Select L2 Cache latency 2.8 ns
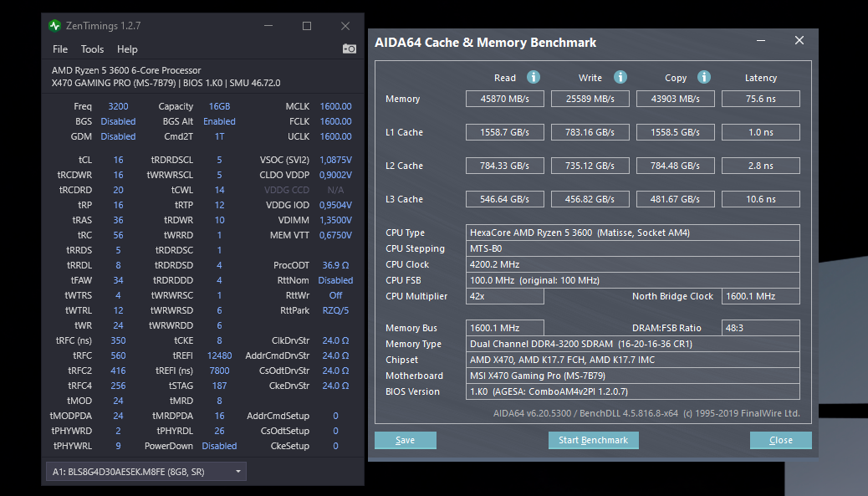 pos(761,166)
